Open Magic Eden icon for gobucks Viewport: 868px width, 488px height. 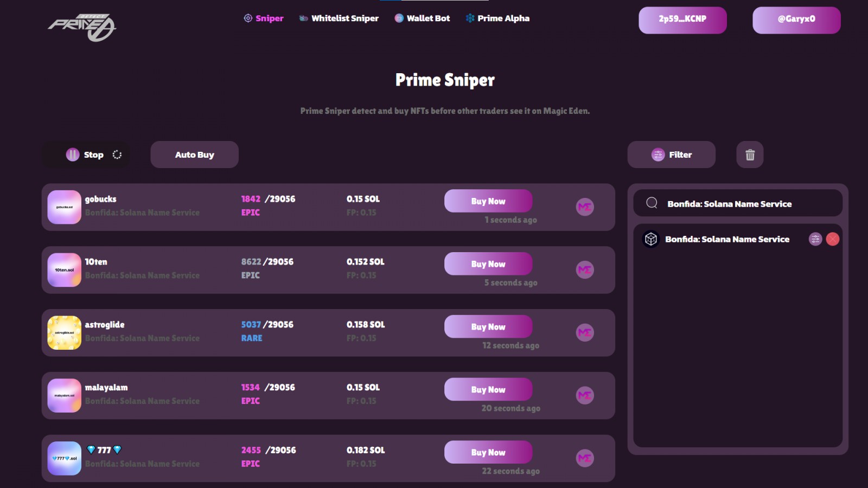584,207
